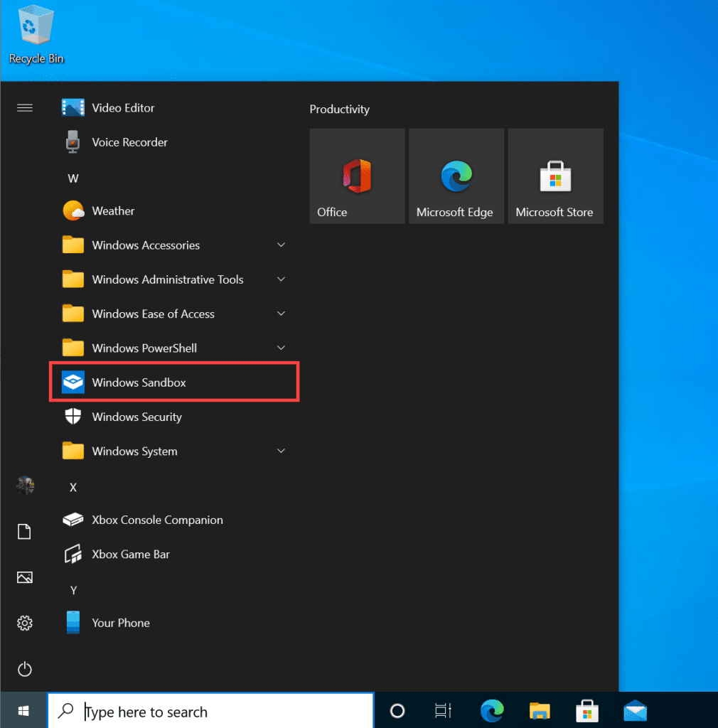
Task: Click the Power button icon
Action: pos(25,669)
